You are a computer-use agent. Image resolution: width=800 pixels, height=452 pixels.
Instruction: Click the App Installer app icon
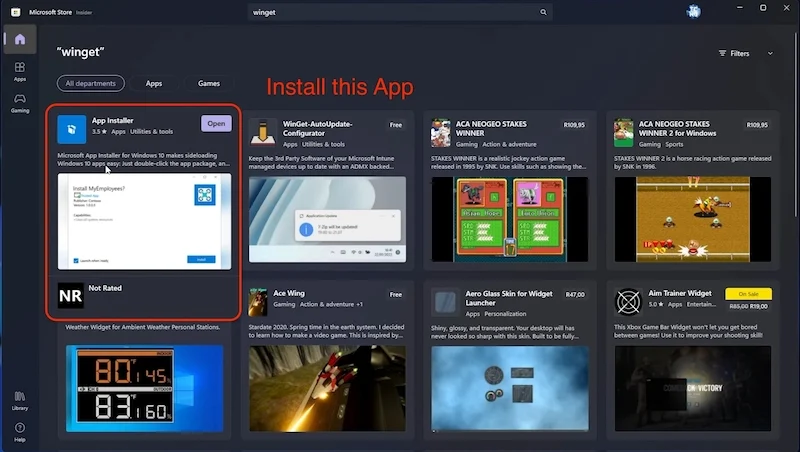[71, 129]
